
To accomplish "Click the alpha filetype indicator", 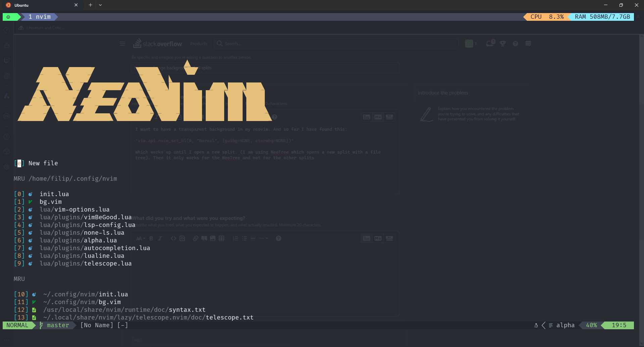I will pyautogui.click(x=565, y=325).
